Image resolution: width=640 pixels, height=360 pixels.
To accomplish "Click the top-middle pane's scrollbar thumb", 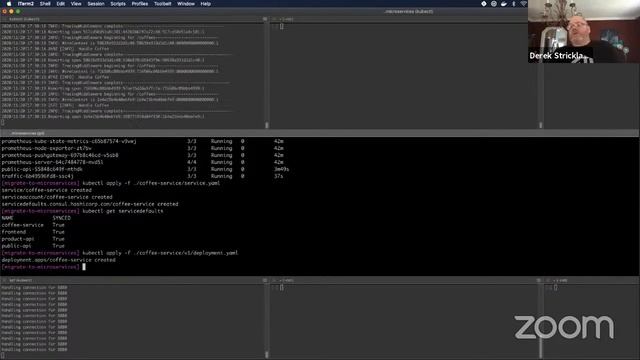I will click(541, 125).
